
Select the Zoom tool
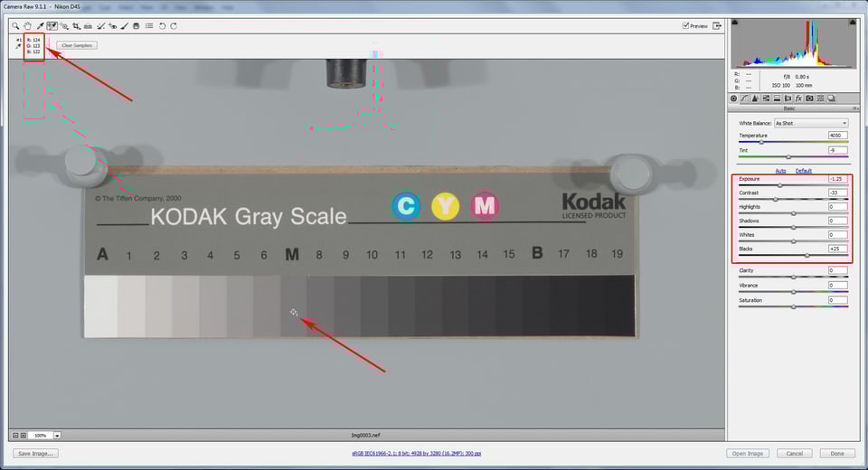[15, 26]
